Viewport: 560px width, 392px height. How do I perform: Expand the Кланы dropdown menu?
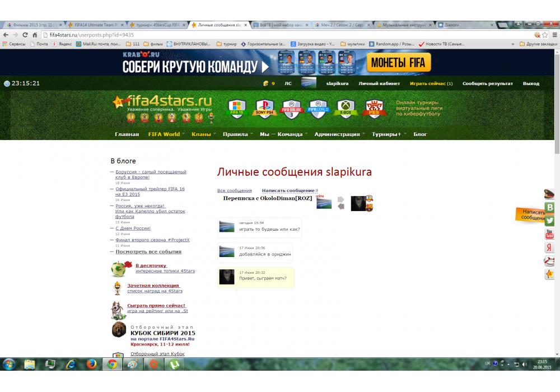201,134
